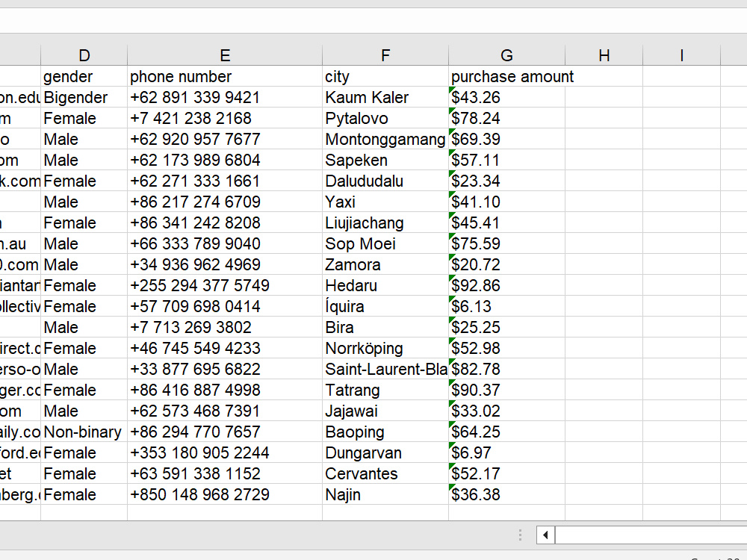Click the 'Baoping' city cell
The width and height of the screenshot is (747, 560).
(385, 432)
